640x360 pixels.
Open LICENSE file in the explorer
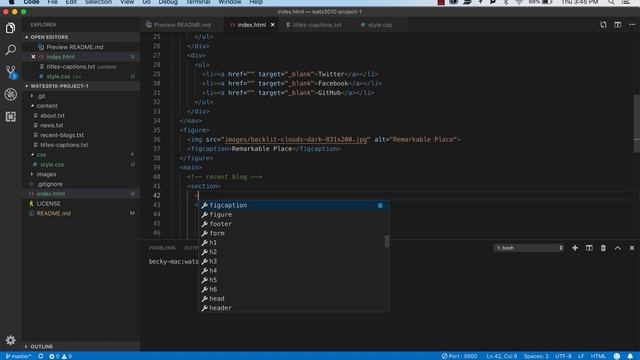click(x=48, y=204)
